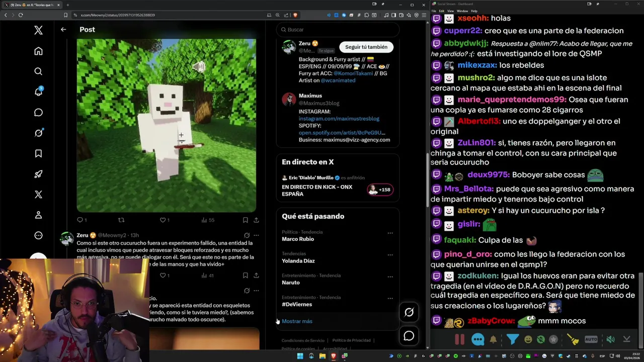Open @wcanimated link in Zeru bio
The image size is (644, 362).
click(x=338, y=80)
